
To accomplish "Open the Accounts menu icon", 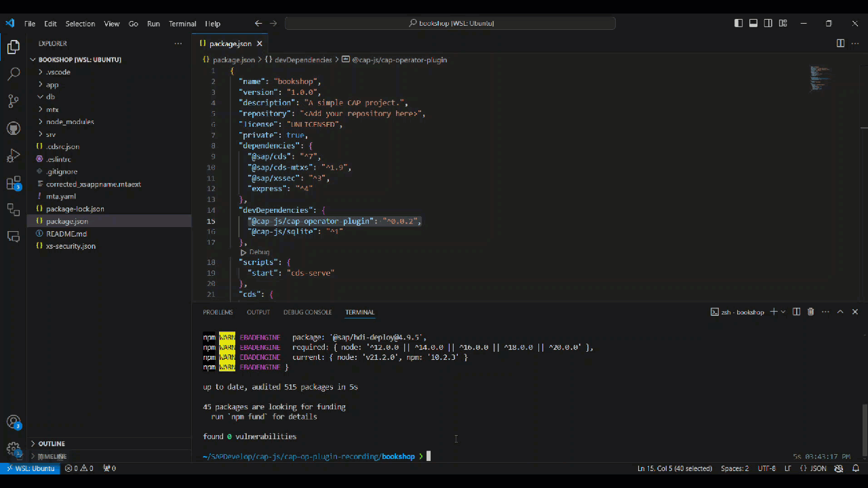I will pos(13,422).
